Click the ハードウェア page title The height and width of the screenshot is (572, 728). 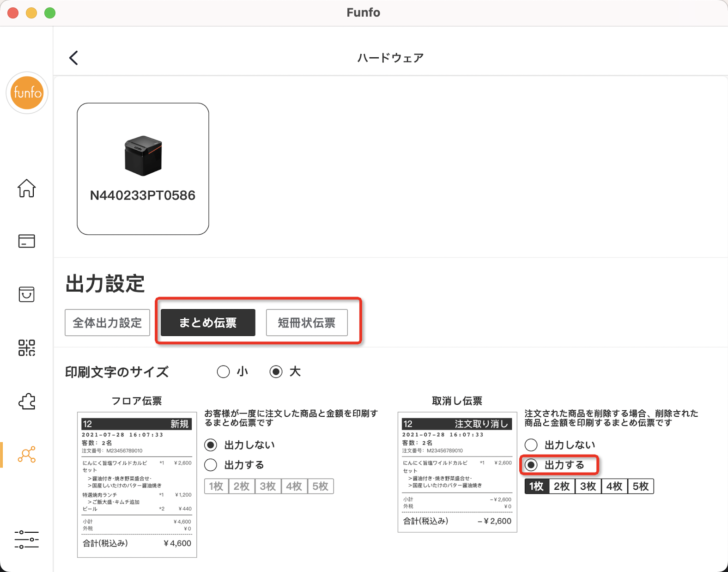[390, 58]
